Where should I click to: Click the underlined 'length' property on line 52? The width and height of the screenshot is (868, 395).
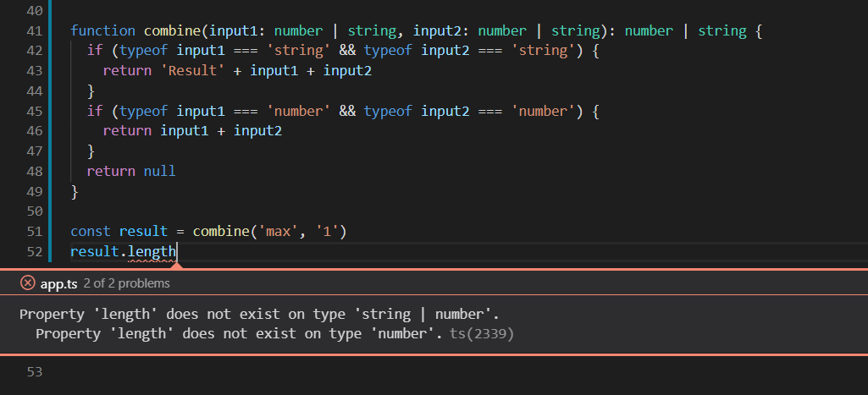click(x=152, y=252)
